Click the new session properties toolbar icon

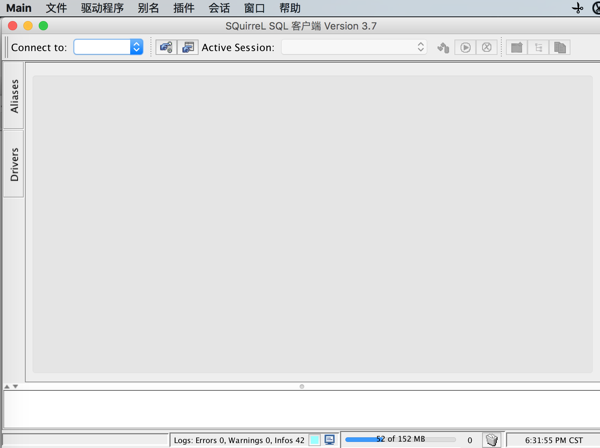click(188, 47)
